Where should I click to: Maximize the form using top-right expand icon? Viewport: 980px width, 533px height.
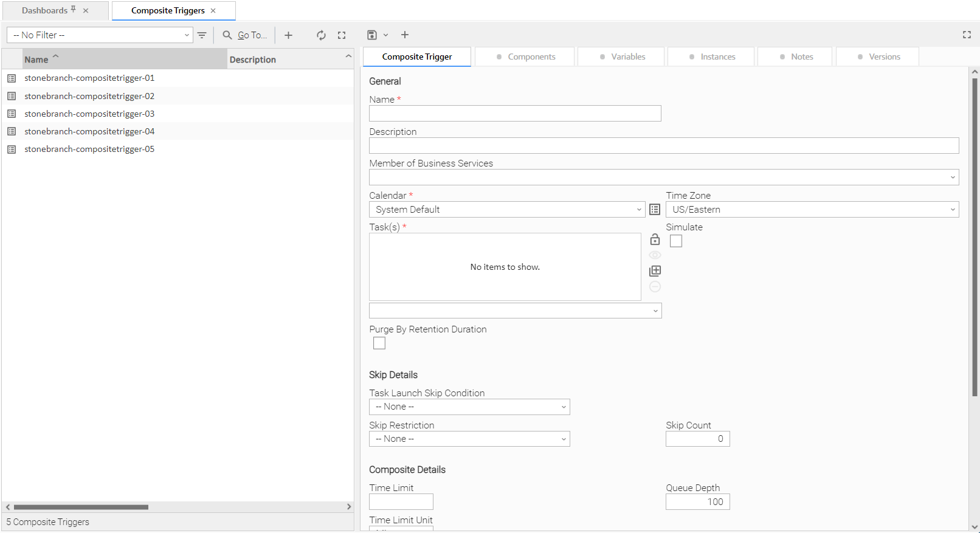967,35
